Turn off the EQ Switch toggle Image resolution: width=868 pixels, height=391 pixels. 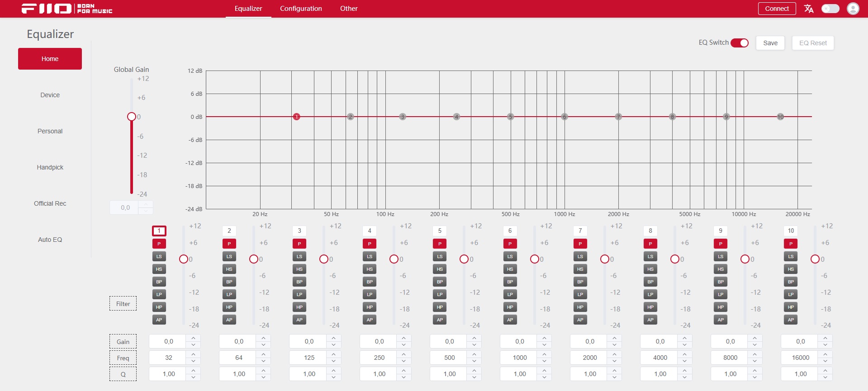[x=740, y=43]
